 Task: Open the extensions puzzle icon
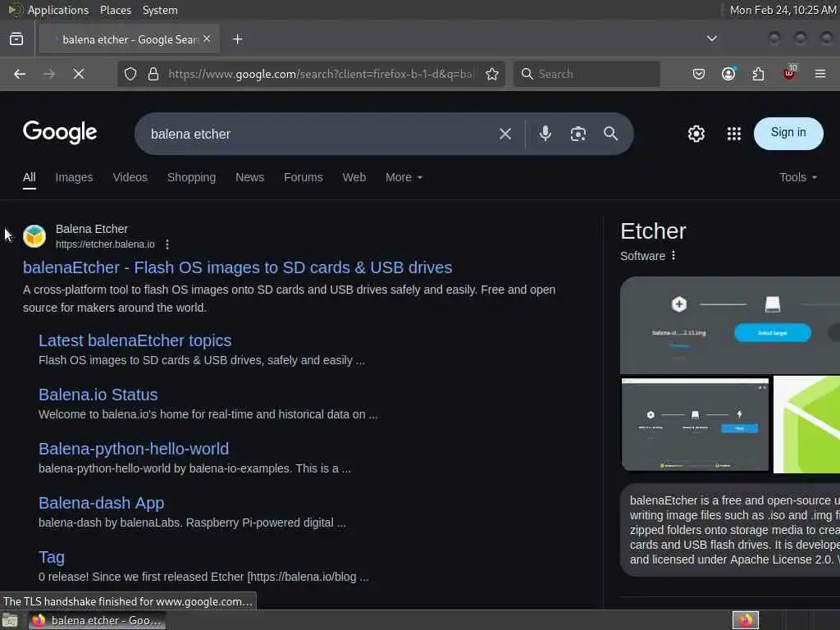pyautogui.click(x=758, y=74)
